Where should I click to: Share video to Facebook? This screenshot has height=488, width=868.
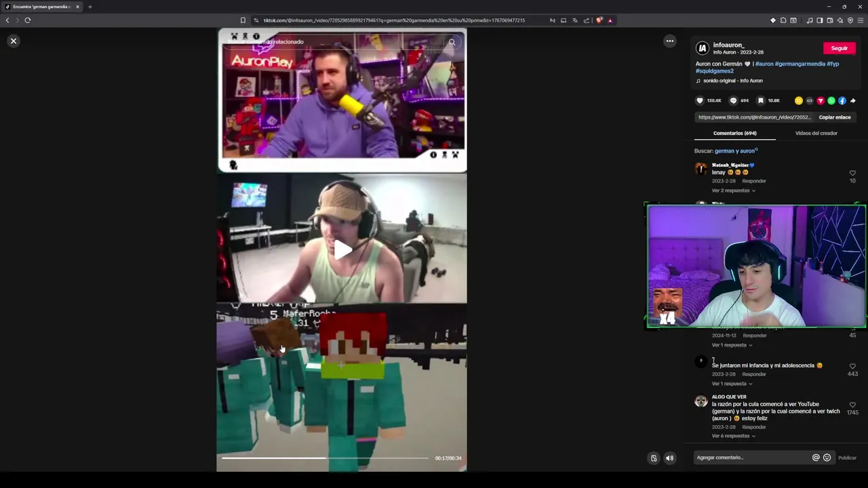pos(842,101)
